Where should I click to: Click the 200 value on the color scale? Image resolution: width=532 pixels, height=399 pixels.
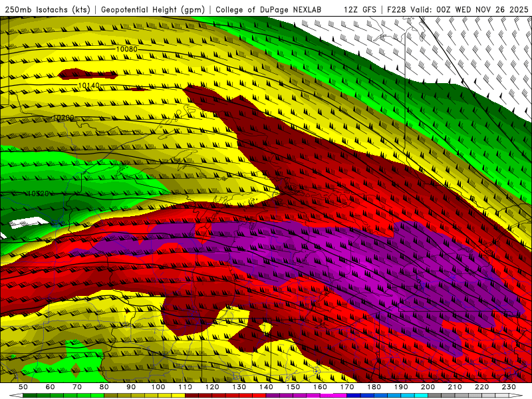click(428, 387)
